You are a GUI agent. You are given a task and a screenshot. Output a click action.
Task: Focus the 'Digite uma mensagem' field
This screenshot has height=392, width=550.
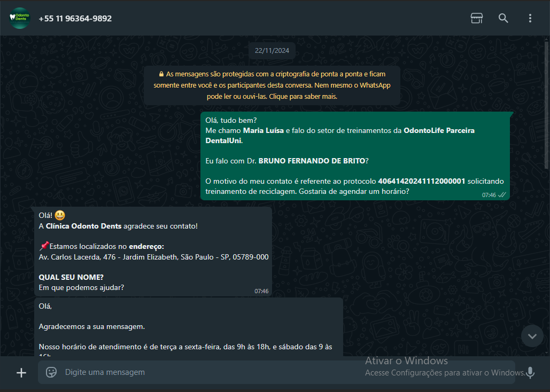[276, 372]
